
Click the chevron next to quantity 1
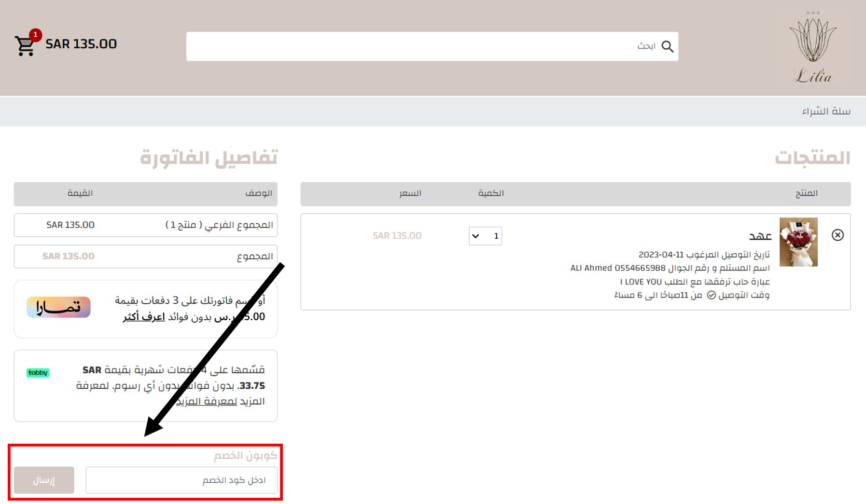[476, 236]
